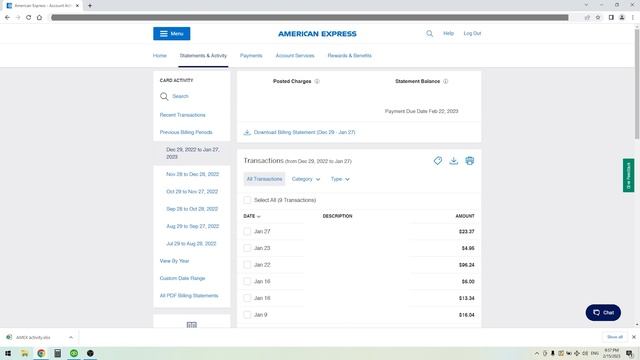This screenshot has height=360, width=640.
Task: Click the tag transactions icon
Action: [x=438, y=161]
